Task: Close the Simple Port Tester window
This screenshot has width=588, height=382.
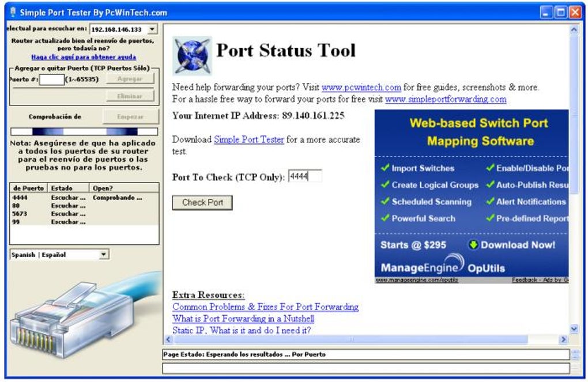Action: point(575,12)
